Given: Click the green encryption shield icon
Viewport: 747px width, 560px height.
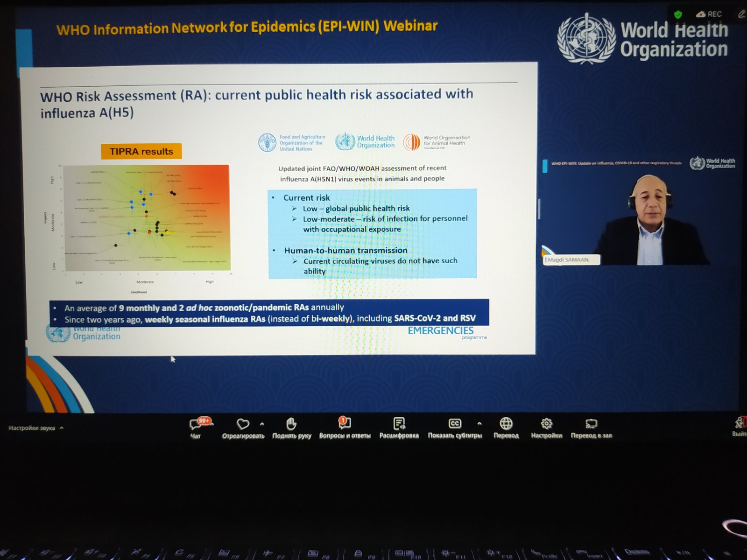Looking at the screenshot, I should pos(678,14).
